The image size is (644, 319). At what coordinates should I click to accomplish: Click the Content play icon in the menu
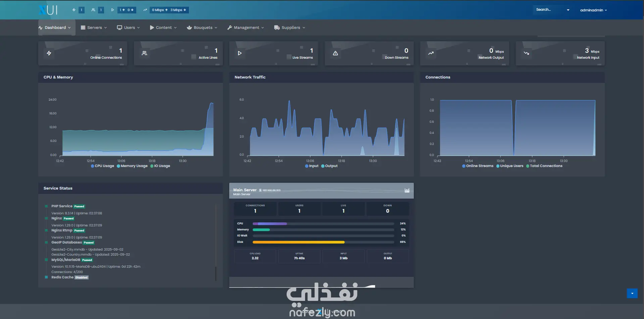coord(152,28)
